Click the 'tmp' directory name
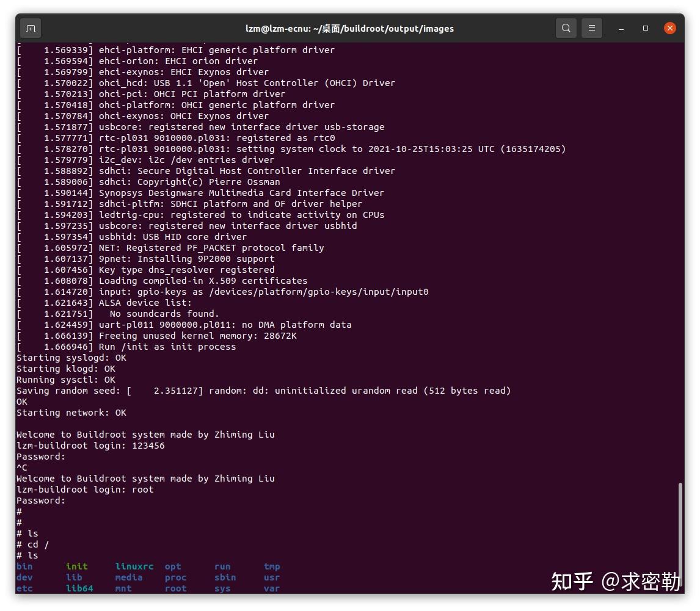Image resolution: width=700 pixels, height=611 pixels. [271, 566]
